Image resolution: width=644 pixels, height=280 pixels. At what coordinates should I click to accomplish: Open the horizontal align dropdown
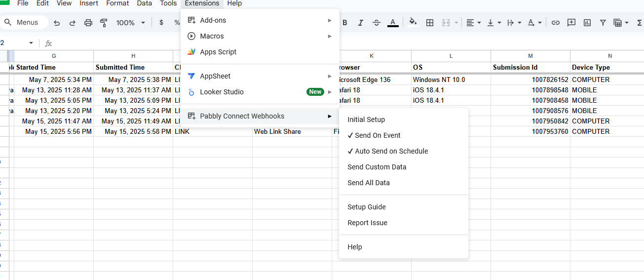[x=473, y=23]
